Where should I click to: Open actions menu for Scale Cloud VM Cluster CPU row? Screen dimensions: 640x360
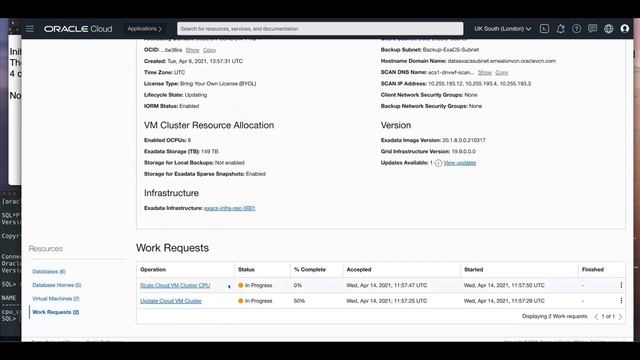[x=621, y=285]
